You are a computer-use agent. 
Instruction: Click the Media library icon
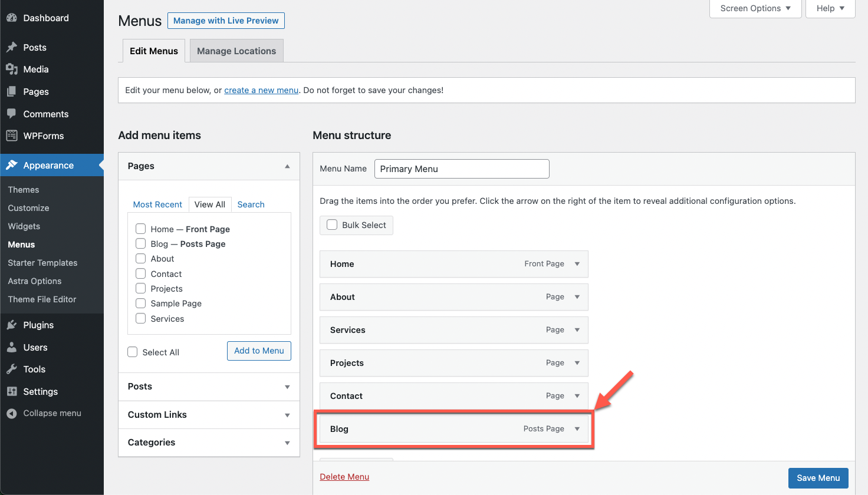(x=12, y=70)
